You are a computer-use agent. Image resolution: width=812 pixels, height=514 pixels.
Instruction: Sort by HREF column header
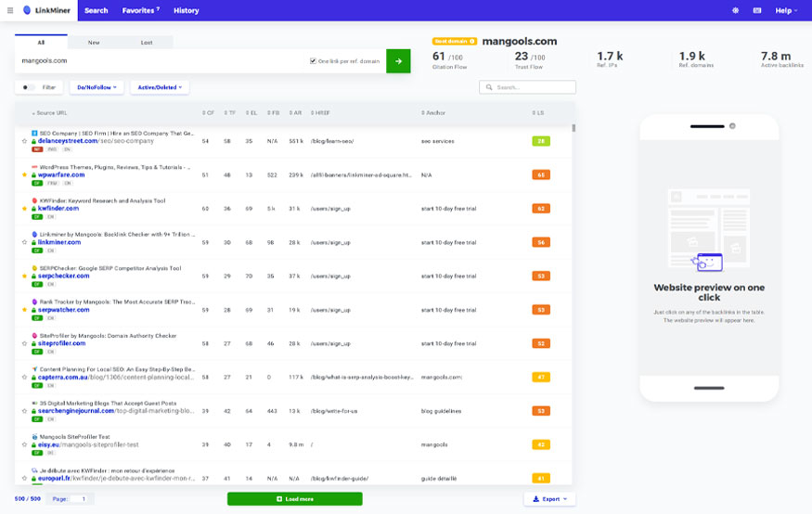[320, 113]
